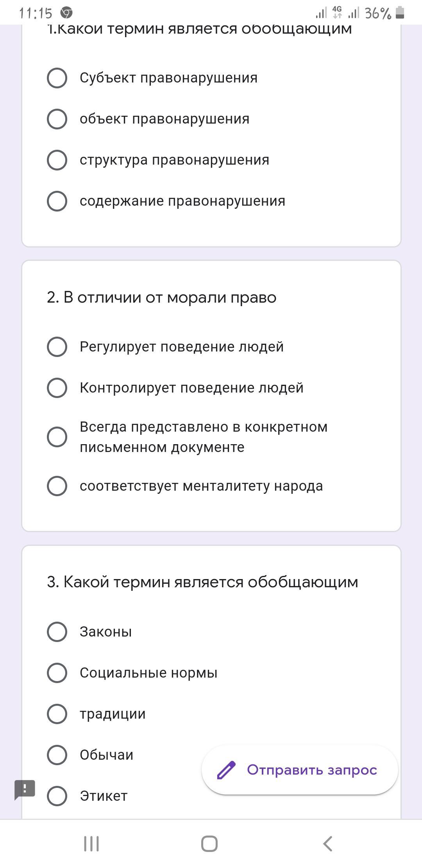Click the 'Отправить запрос' button

[x=300, y=770]
